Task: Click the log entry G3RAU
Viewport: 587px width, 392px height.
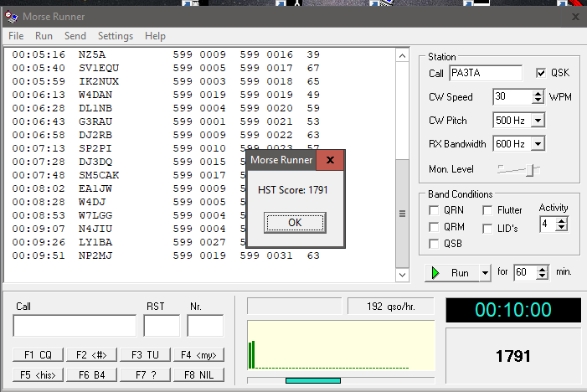Action: (166, 121)
